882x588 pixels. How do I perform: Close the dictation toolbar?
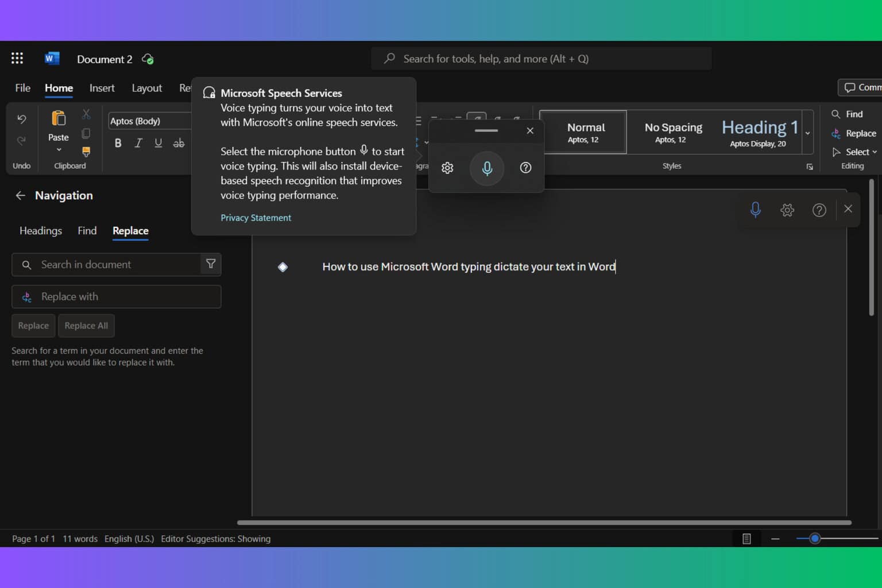coord(848,208)
